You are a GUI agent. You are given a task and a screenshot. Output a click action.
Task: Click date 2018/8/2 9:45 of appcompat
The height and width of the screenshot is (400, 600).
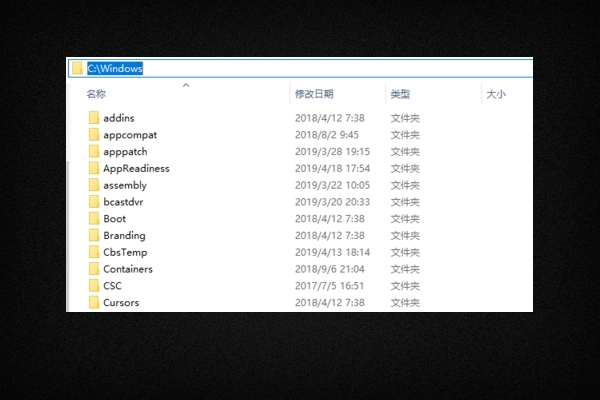(x=327, y=135)
